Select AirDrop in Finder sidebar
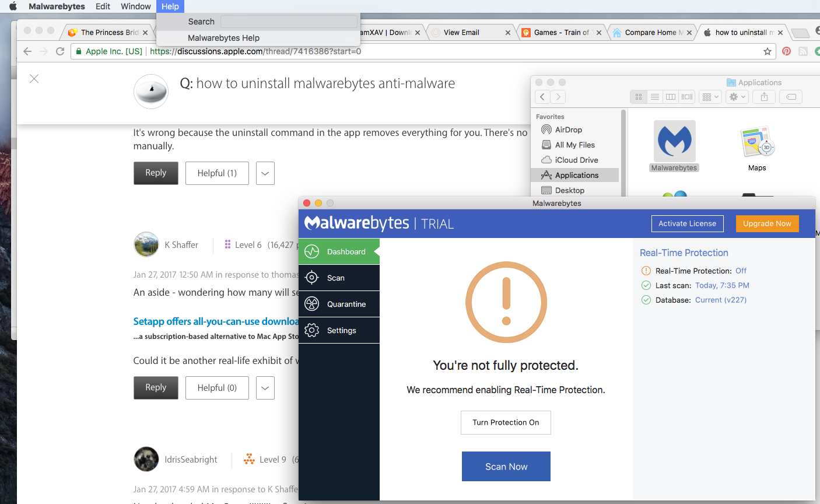The image size is (820, 504). 569,129
